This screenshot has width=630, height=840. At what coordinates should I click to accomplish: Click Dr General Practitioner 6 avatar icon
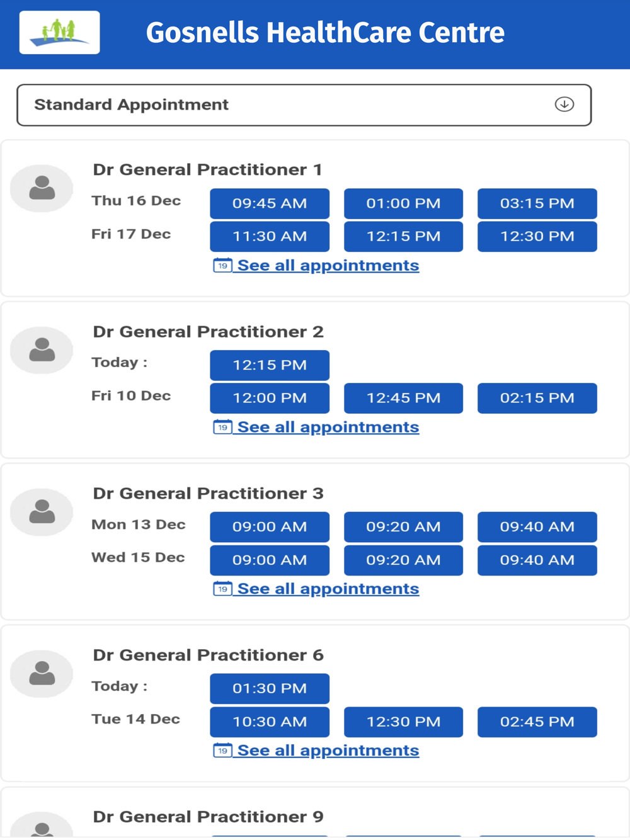42,674
